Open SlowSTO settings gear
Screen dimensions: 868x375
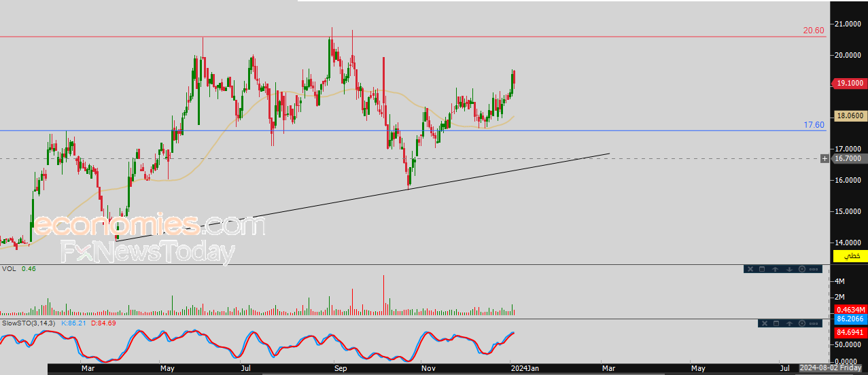(x=802, y=323)
